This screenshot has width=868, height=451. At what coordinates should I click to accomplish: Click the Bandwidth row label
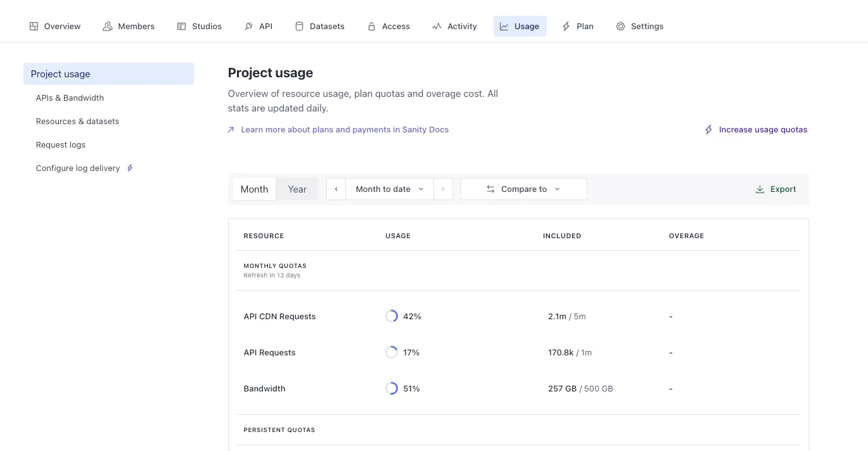click(264, 389)
